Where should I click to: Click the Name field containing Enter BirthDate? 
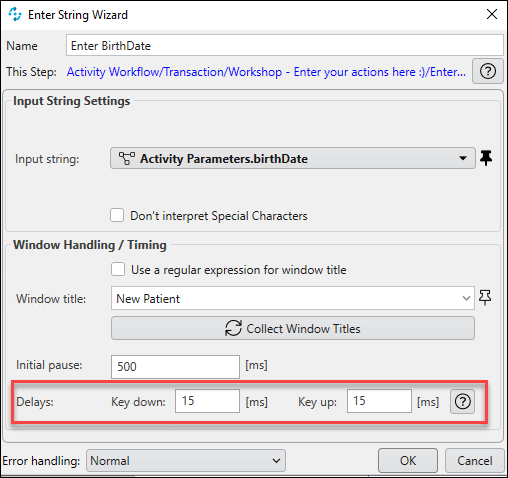(x=285, y=45)
